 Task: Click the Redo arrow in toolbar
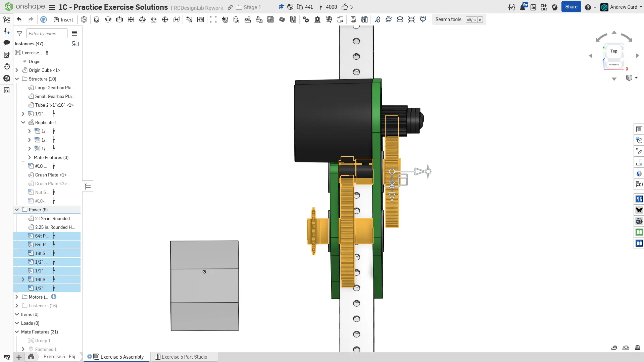click(31, 19)
